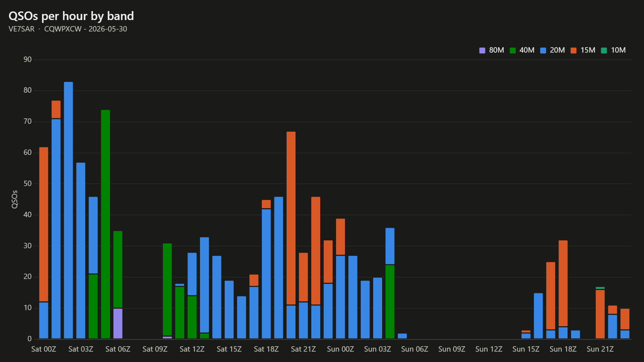The width and height of the screenshot is (644, 362).
Task: Click the 'Sun 03Z' x-axis label
Action: click(377, 349)
